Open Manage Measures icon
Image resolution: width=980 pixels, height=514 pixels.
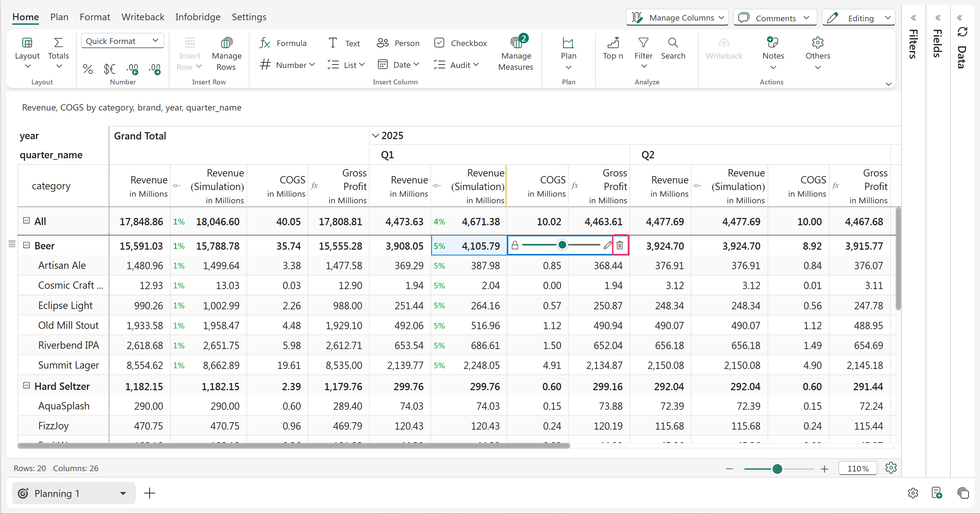[x=516, y=43]
